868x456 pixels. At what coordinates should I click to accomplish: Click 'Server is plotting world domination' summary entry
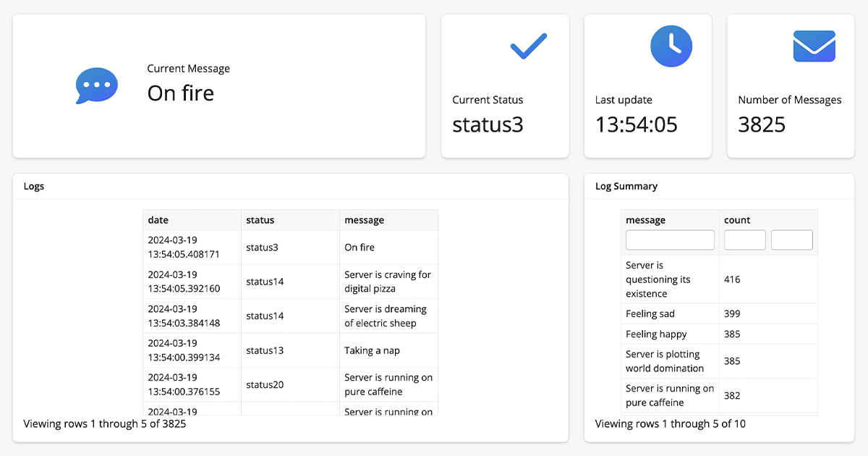664,360
